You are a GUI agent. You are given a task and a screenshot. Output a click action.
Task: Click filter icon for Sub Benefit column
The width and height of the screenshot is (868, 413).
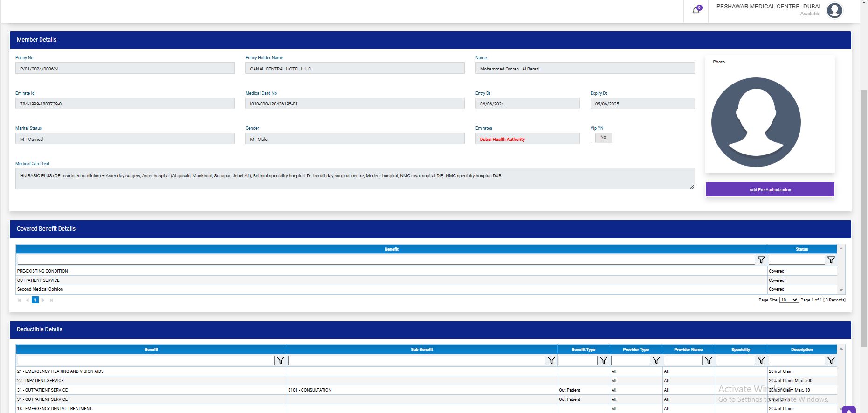coord(551,360)
